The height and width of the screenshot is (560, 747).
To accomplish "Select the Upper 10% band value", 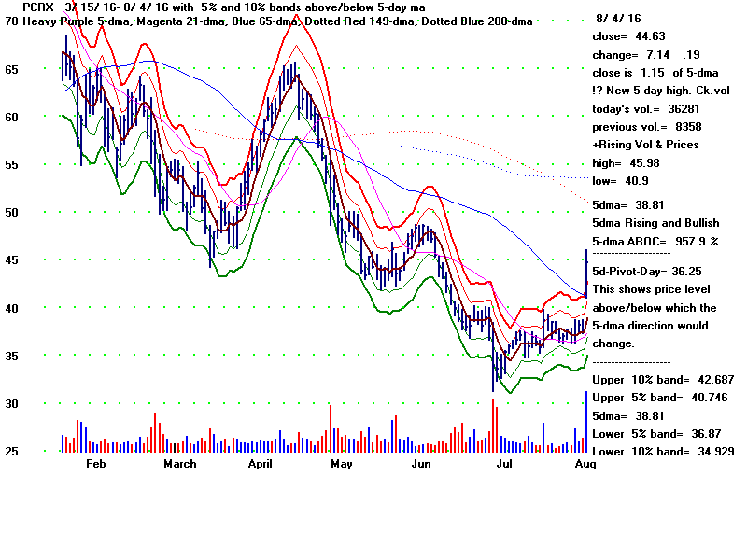I will (650, 380).
